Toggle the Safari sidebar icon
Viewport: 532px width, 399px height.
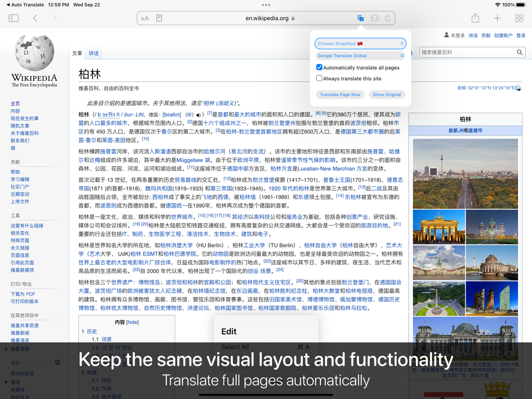pos(13,18)
